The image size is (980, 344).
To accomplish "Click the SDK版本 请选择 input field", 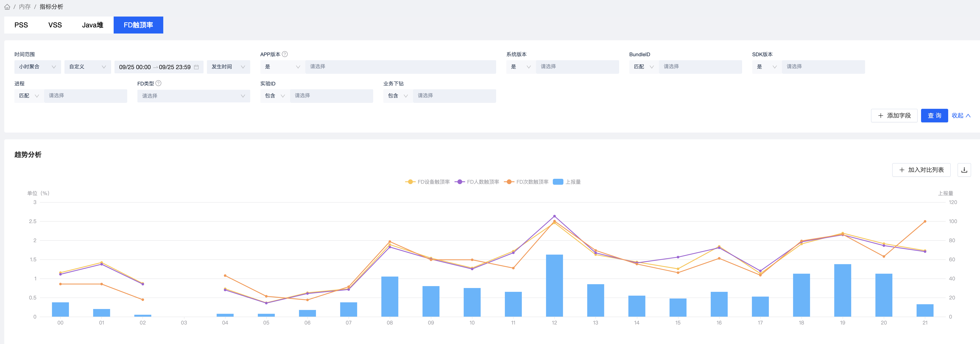I will [823, 67].
